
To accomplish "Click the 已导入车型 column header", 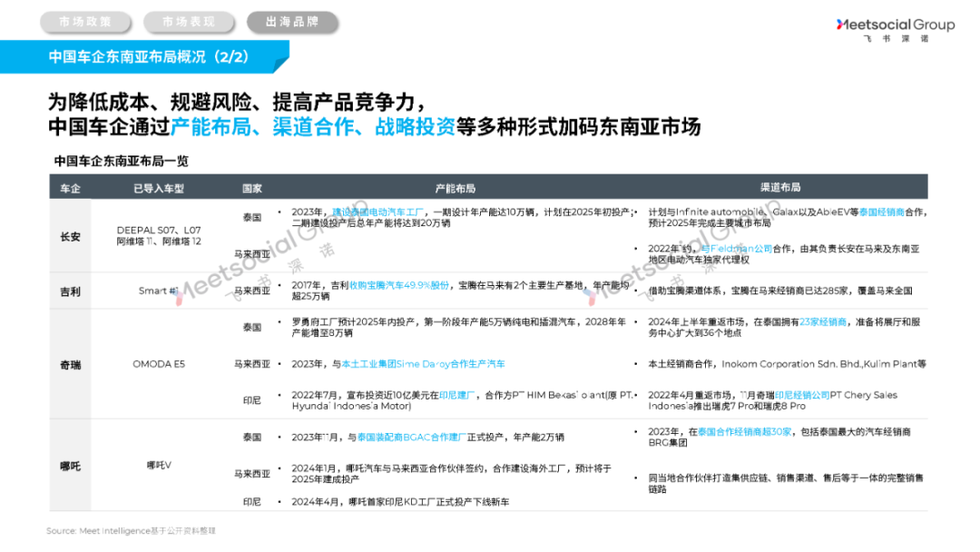I will 159,188.
